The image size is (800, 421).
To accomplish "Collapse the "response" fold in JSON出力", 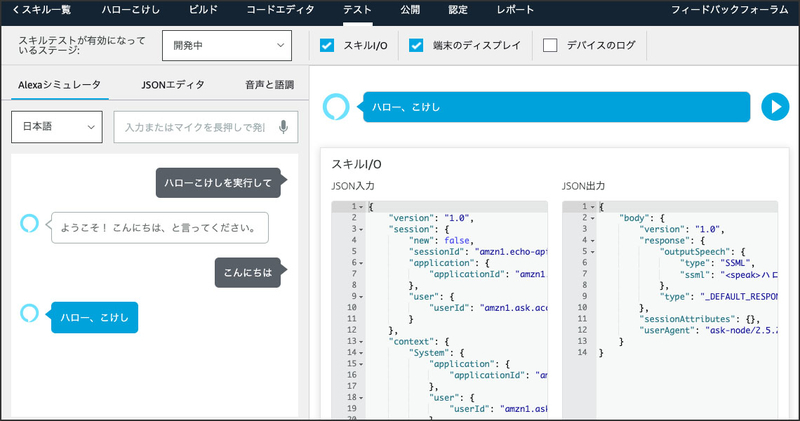I will point(592,240).
